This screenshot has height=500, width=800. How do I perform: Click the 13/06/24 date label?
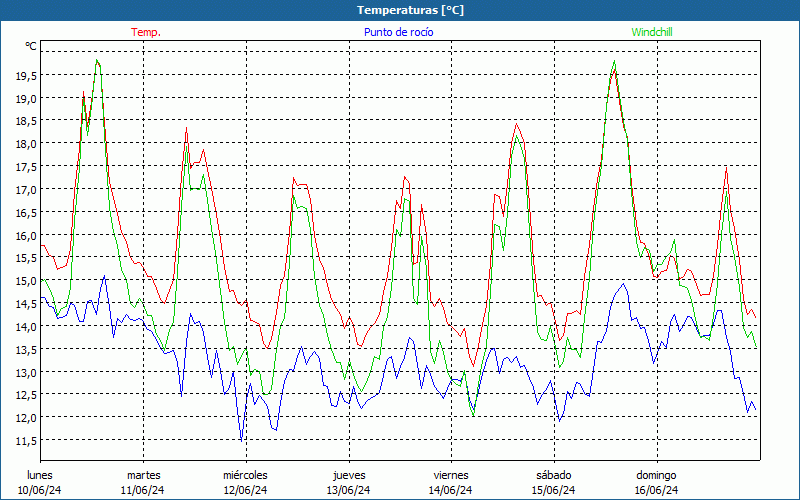tap(348, 490)
